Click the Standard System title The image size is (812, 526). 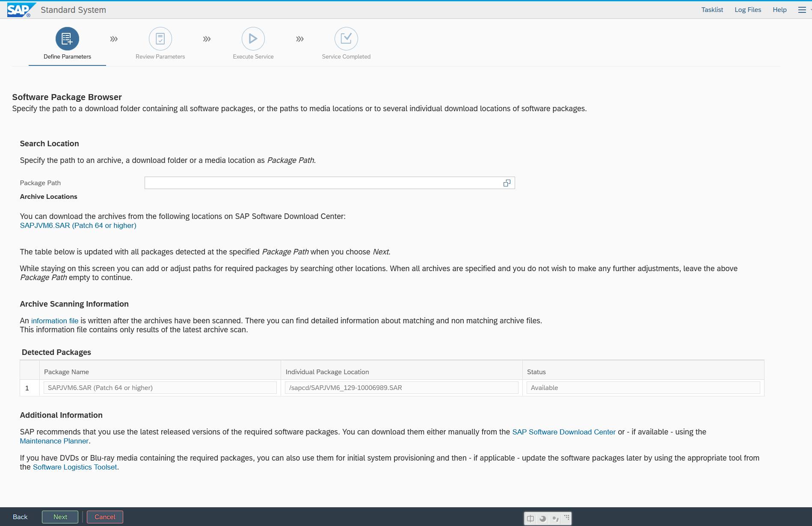tap(73, 10)
